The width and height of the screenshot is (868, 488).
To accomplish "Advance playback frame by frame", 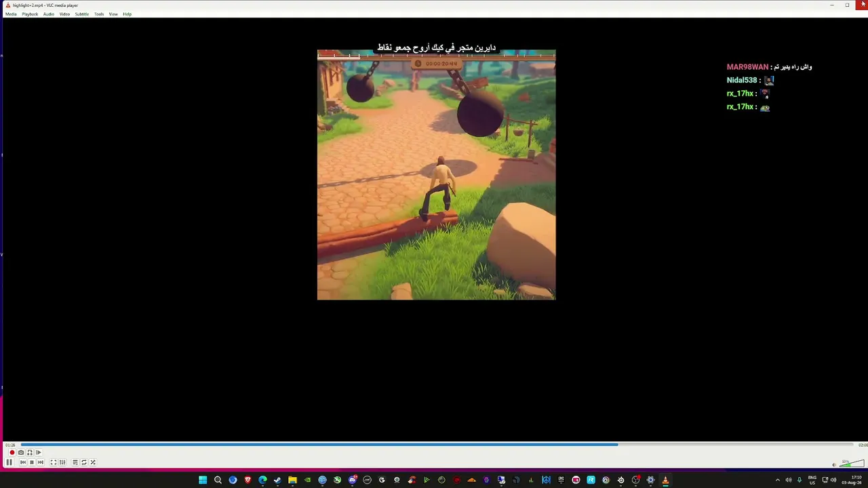I will click(38, 453).
